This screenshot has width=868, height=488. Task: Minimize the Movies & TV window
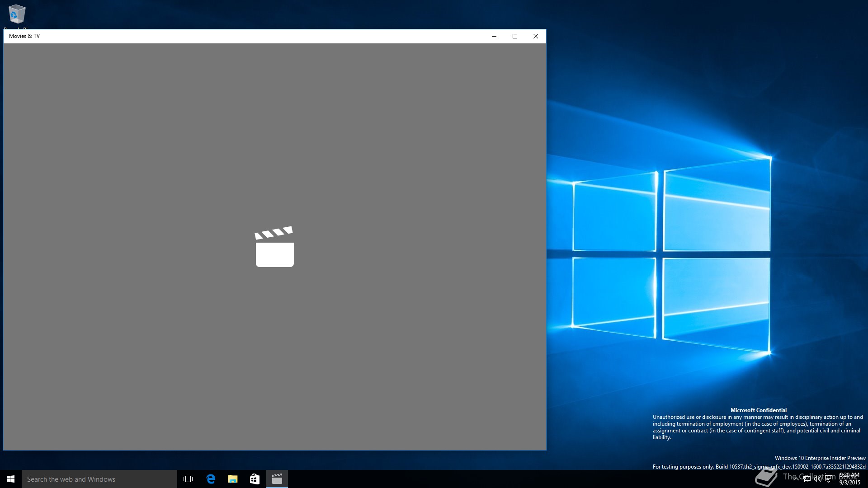494,36
